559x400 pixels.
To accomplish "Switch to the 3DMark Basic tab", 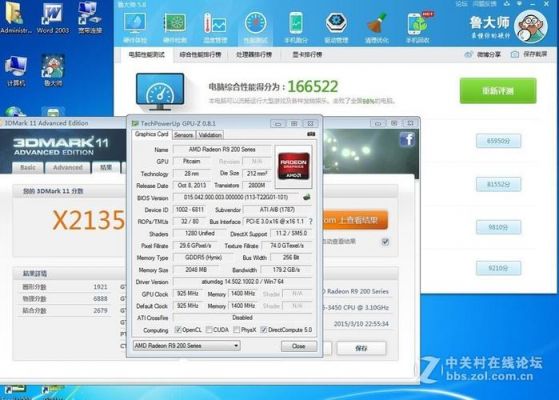I will click(x=28, y=167).
